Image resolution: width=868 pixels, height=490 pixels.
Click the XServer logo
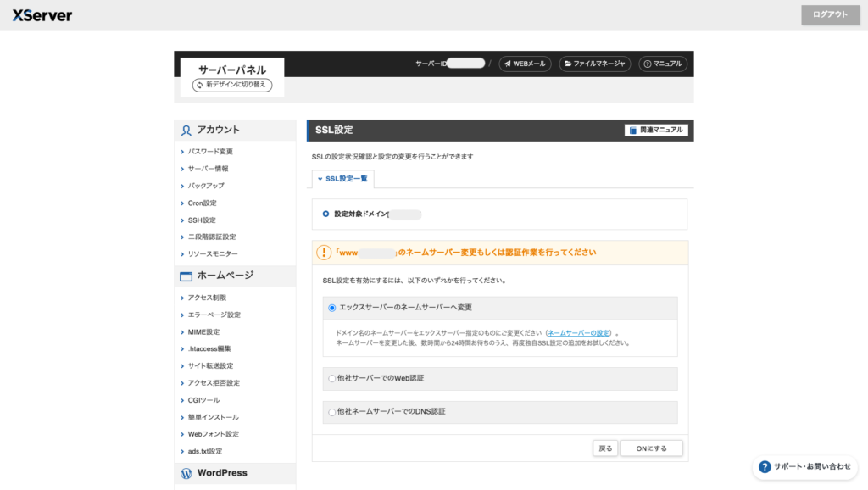tap(42, 15)
